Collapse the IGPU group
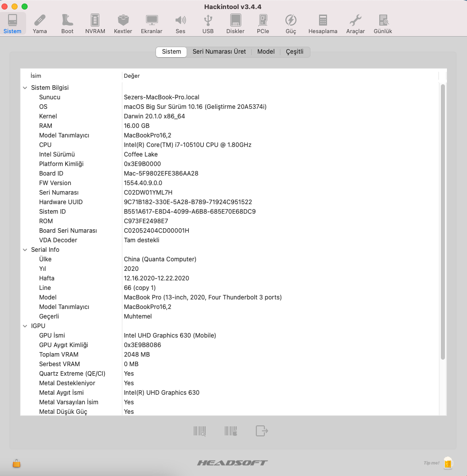This screenshot has height=476, width=467. [x=25, y=326]
